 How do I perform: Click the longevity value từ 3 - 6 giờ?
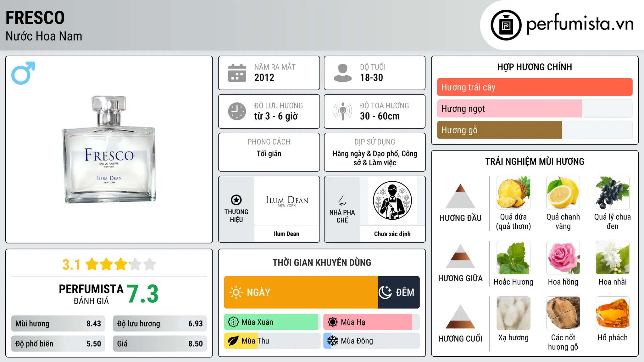(276, 116)
